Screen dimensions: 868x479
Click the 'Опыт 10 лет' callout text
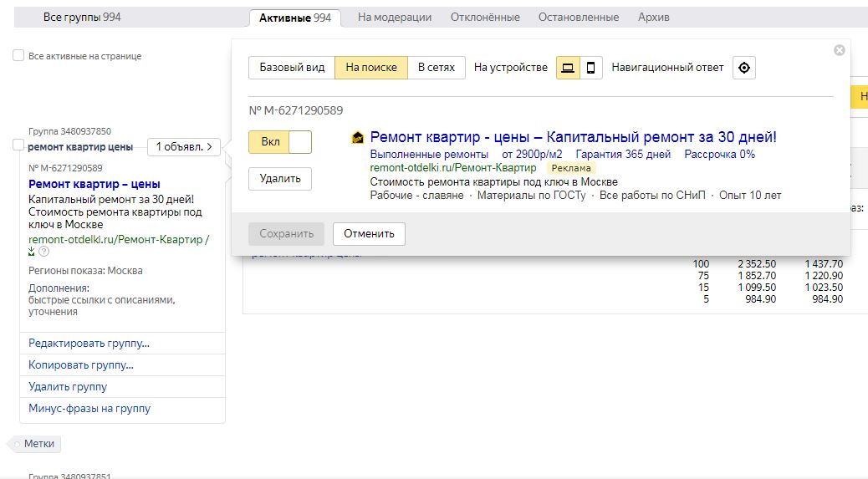coord(750,196)
